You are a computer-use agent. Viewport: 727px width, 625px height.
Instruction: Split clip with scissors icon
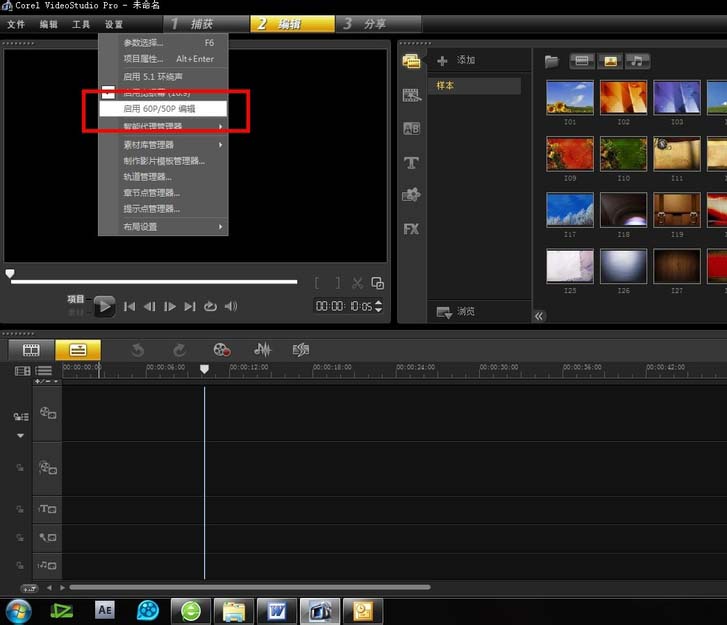[357, 283]
